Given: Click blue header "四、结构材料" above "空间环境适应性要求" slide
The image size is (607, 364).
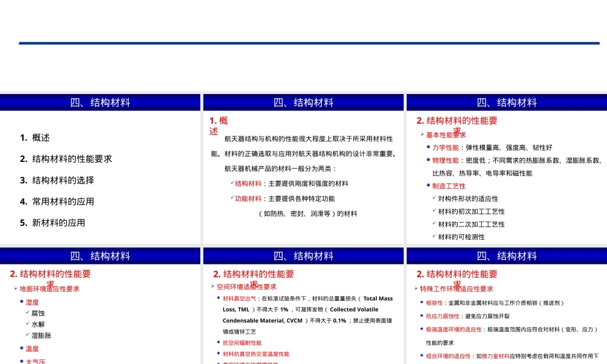Looking at the screenshot, I should tap(303, 256).
